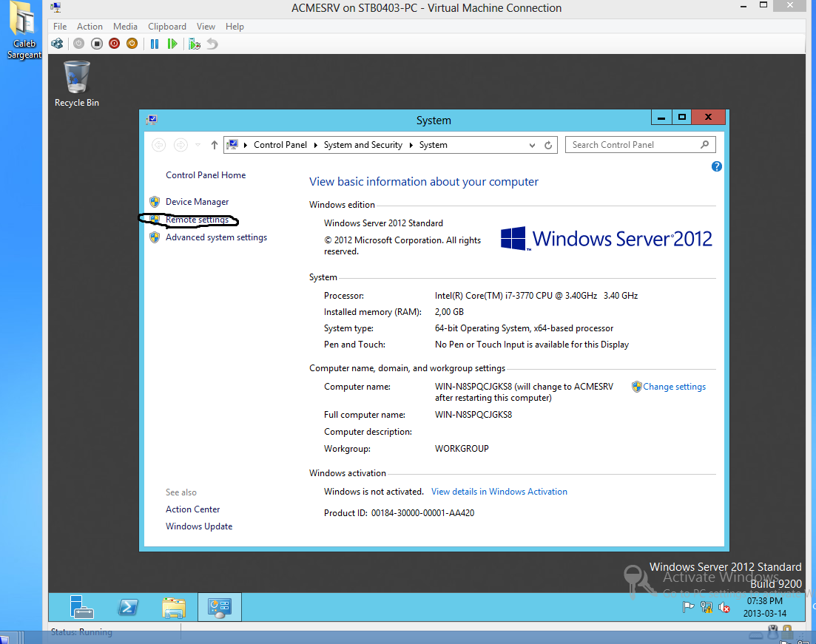The image size is (816, 644).
Task: Launch PowerShell from the taskbar
Action: point(127,607)
